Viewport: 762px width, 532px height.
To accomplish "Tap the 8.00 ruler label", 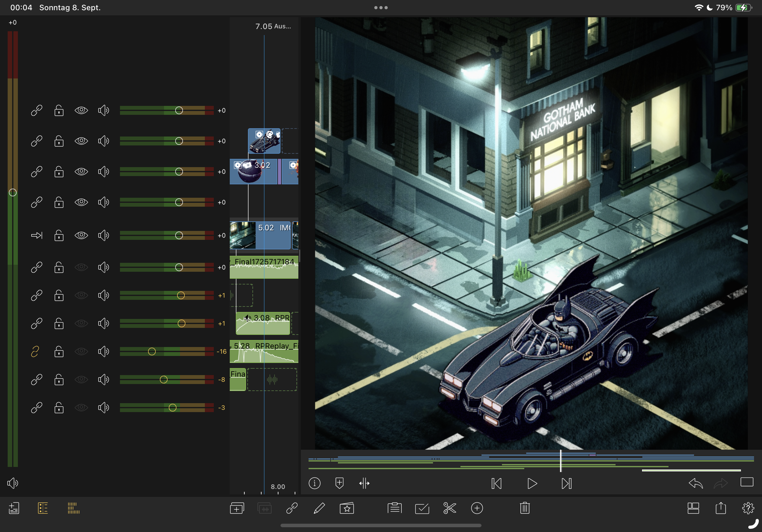I will click(x=278, y=487).
